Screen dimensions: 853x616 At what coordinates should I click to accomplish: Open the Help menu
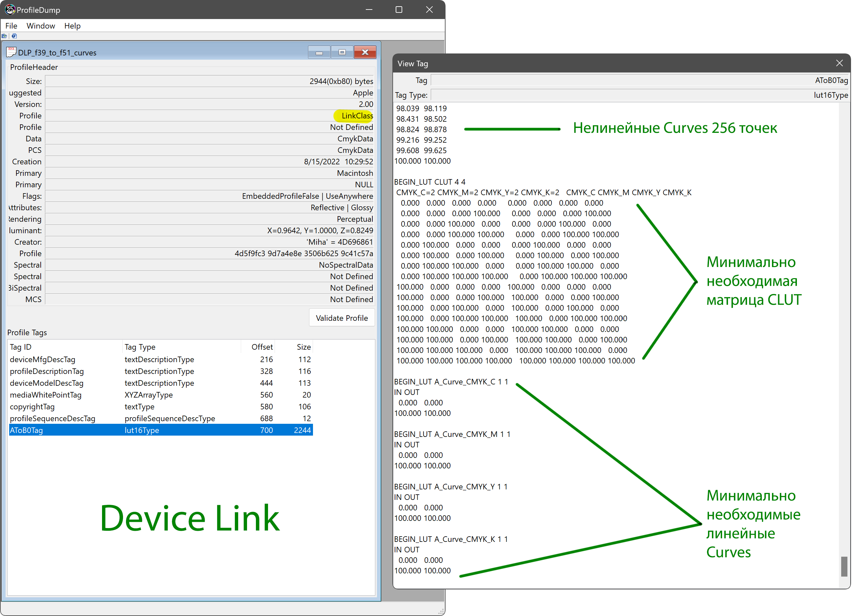[x=72, y=26]
